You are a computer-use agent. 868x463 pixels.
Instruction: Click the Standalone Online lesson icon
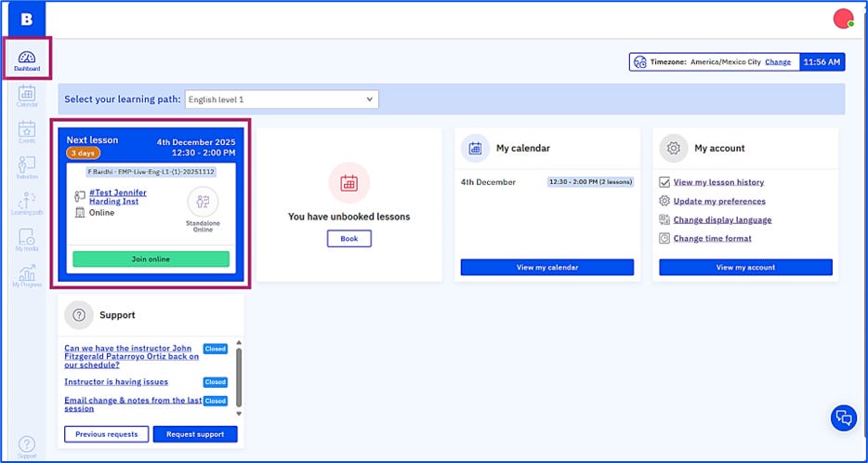coord(203,202)
